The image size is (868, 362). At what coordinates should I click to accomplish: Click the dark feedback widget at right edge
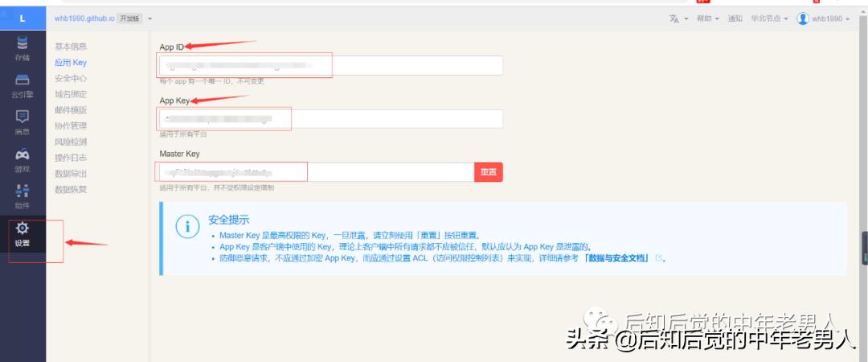tap(865, 247)
